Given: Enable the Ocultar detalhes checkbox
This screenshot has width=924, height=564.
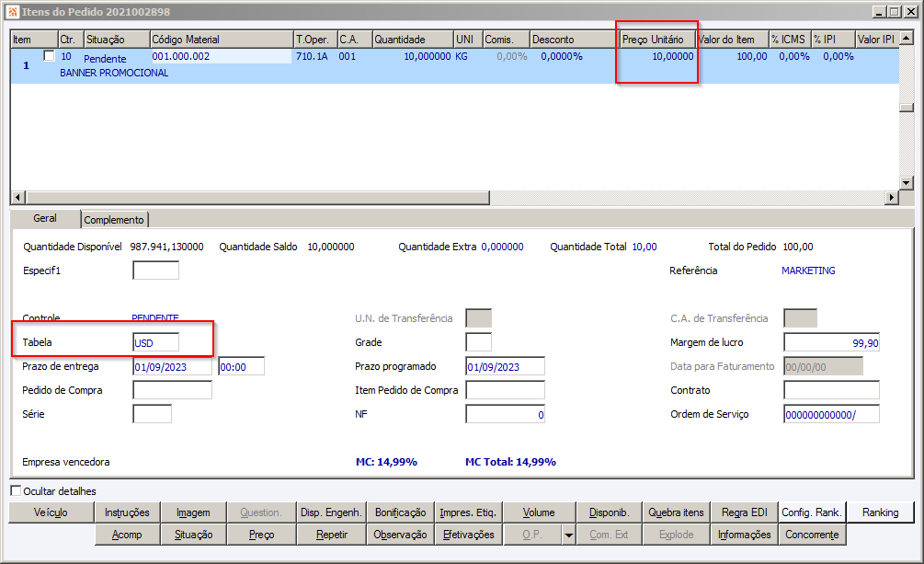Looking at the screenshot, I should point(16,490).
